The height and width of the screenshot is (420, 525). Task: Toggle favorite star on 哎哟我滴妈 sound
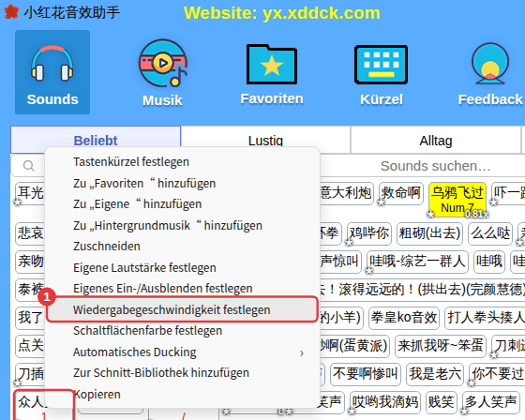[352, 411]
